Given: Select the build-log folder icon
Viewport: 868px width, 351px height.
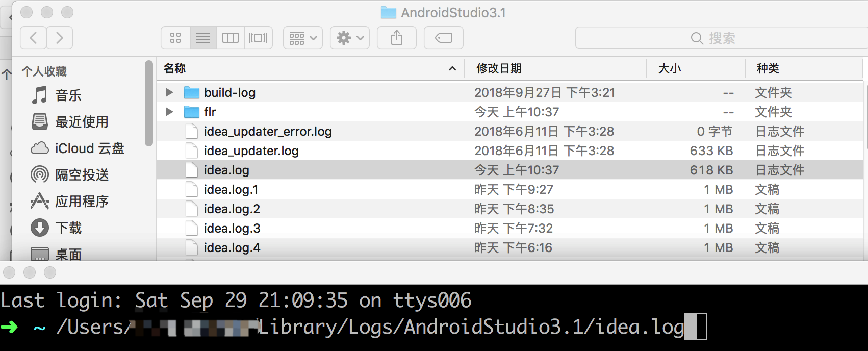Looking at the screenshot, I should click(192, 92).
